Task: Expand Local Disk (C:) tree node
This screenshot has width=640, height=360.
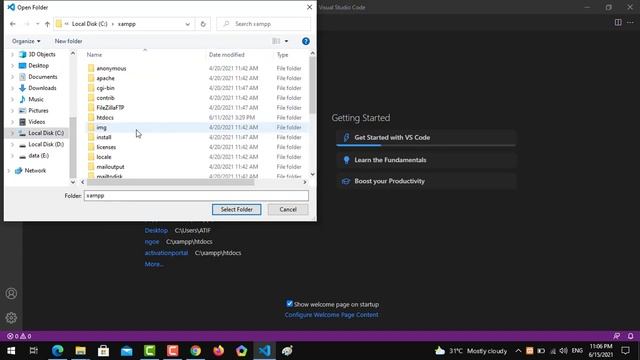Action: coord(12,133)
